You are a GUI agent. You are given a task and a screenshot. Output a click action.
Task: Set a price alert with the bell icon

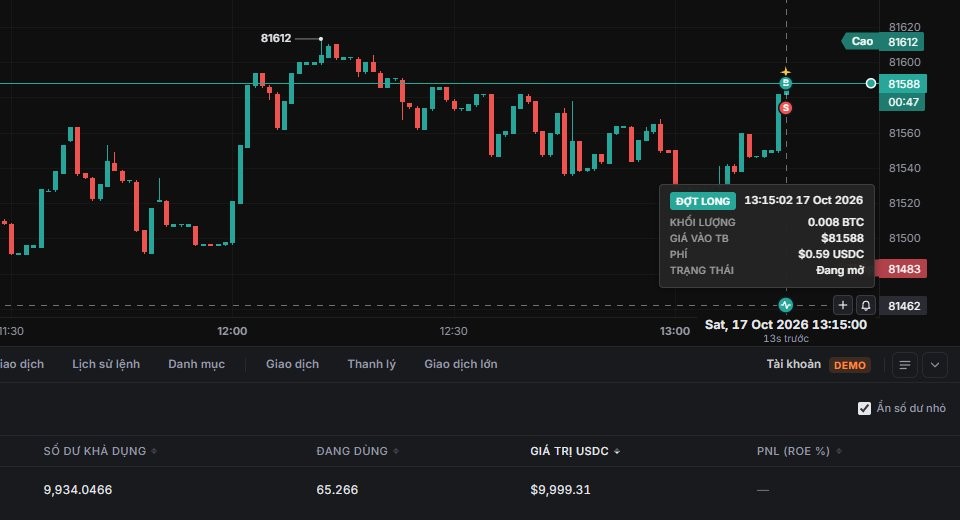point(866,305)
